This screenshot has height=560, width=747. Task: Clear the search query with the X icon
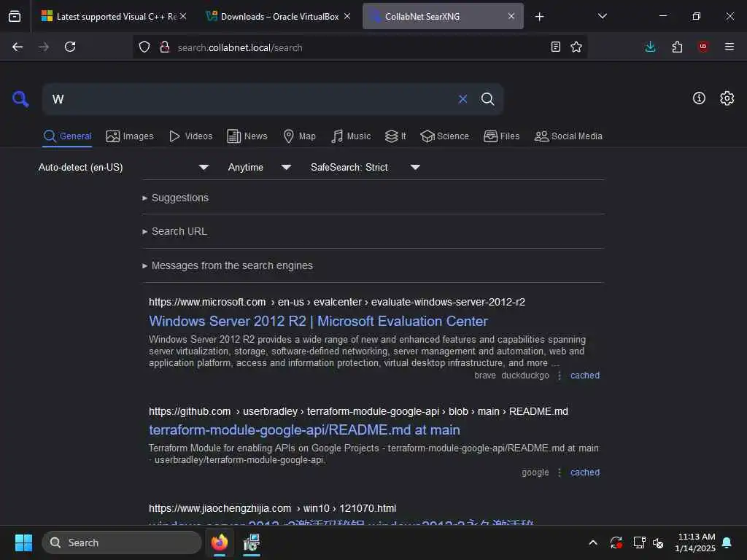462,99
